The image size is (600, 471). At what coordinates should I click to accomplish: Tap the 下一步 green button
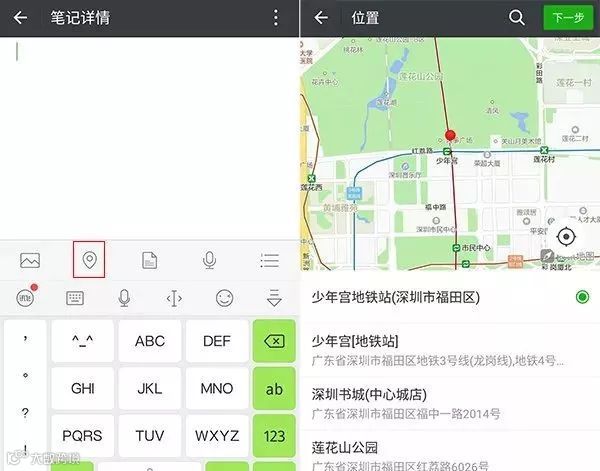point(568,18)
